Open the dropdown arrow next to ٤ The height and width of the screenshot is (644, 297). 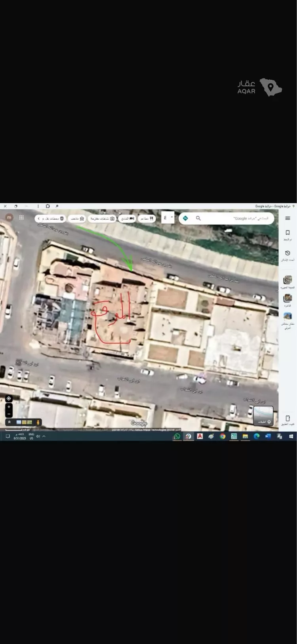coord(172,217)
